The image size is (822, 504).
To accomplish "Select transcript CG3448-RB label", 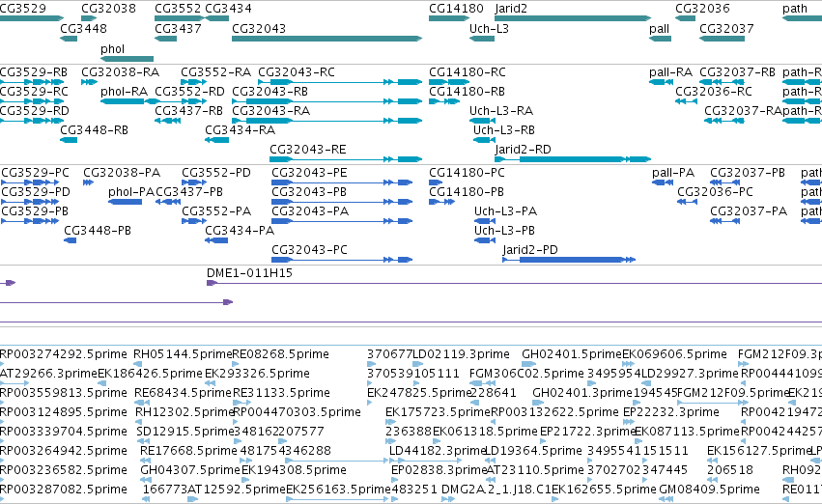I will coord(95,130).
